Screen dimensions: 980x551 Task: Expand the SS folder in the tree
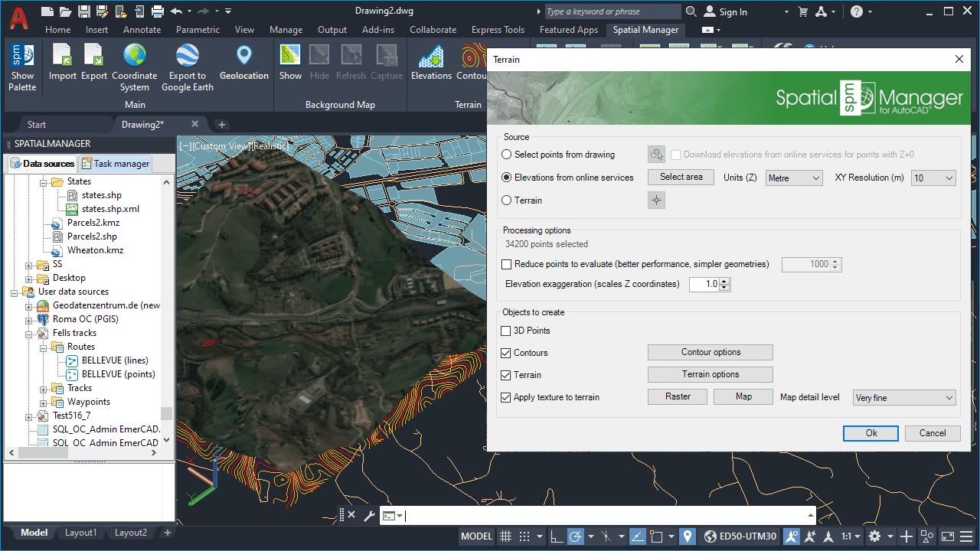28,265
